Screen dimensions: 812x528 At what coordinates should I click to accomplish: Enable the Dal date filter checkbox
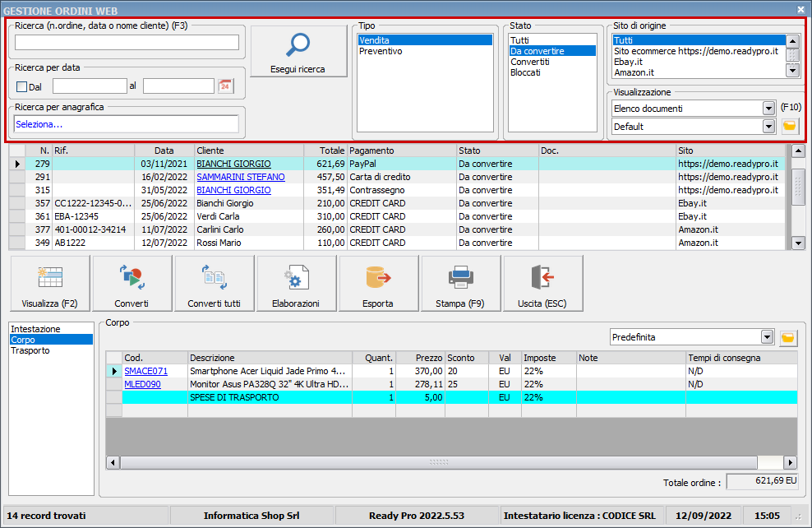click(22, 87)
